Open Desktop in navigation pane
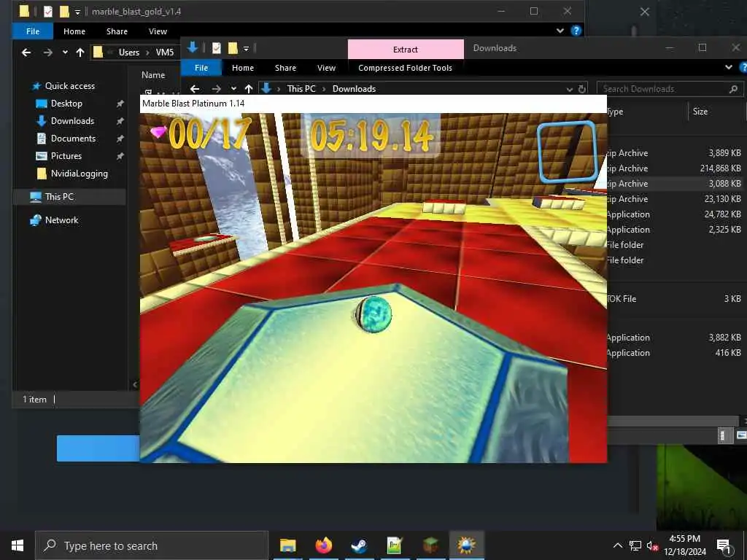Screen dimensions: 747x560 (66, 104)
